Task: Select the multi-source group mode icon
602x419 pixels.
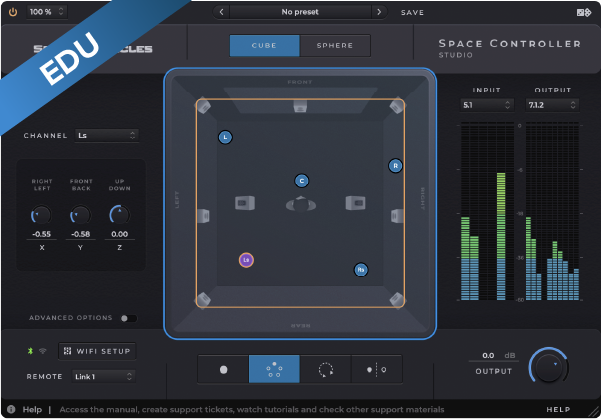Action: [x=274, y=369]
